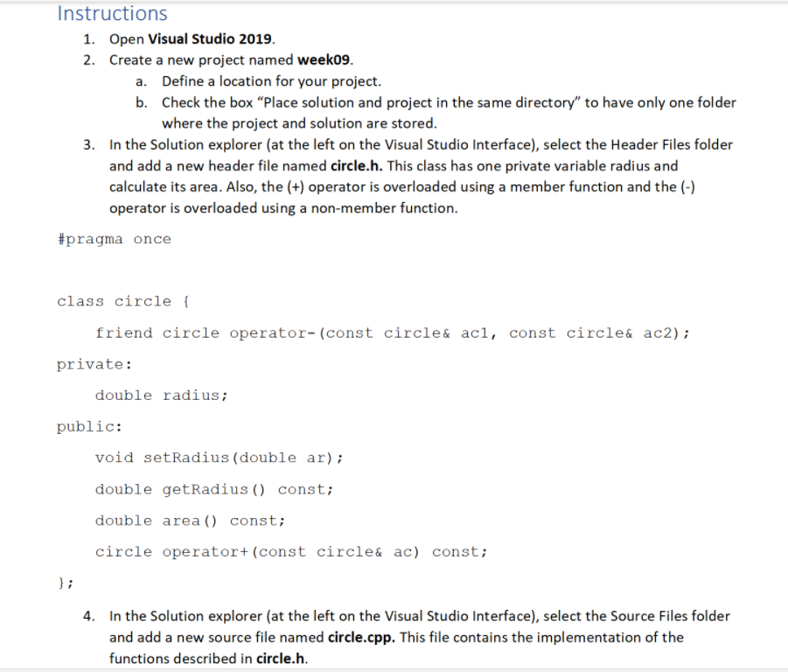Select the operator+ member function line
Image resolution: width=788 pixels, height=672 pixels.
coord(291,551)
